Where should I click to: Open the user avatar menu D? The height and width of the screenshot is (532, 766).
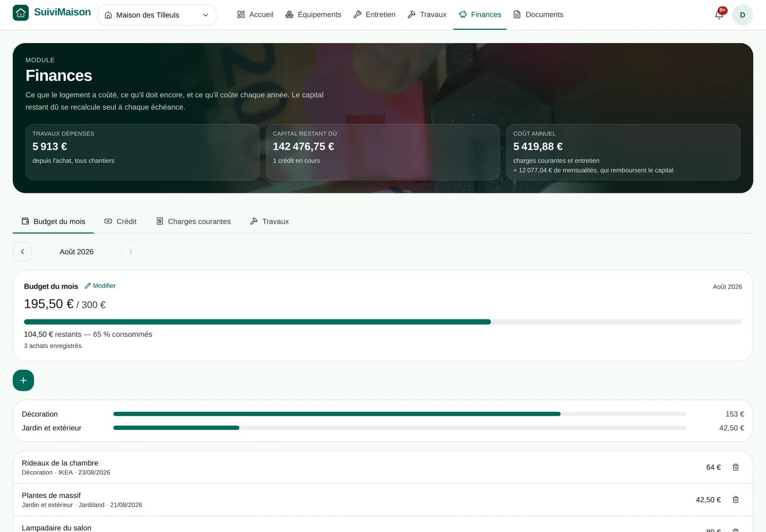742,15
